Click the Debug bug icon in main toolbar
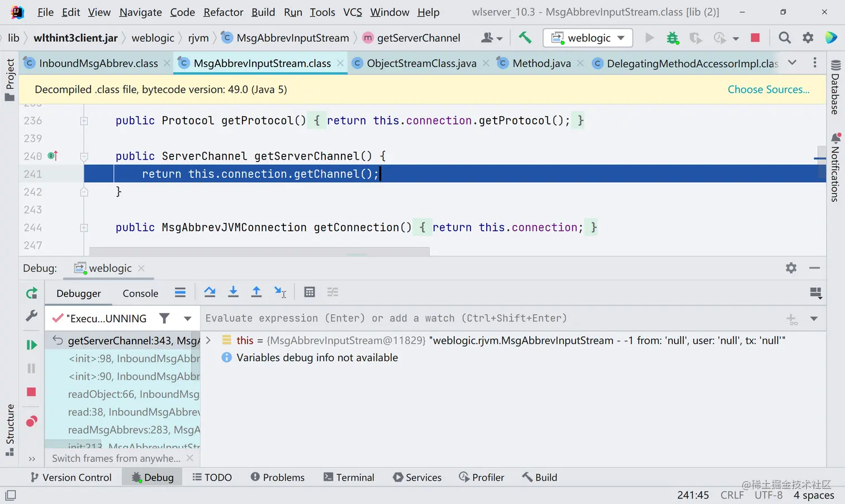The width and height of the screenshot is (845, 504). (672, 37)
